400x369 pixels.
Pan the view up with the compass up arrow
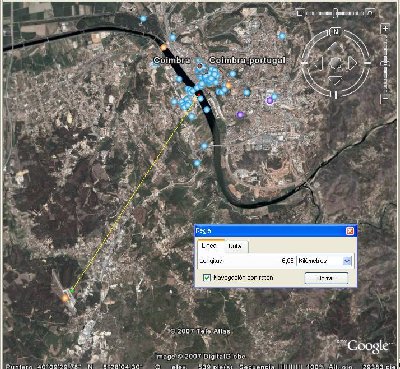[336, 46]
